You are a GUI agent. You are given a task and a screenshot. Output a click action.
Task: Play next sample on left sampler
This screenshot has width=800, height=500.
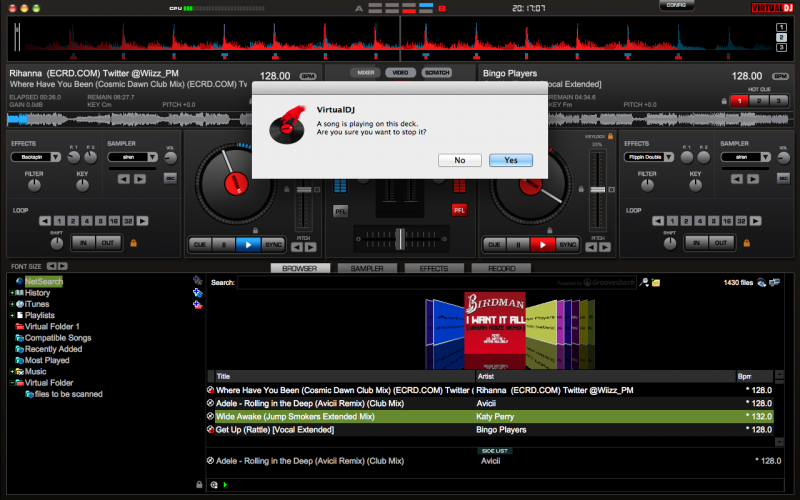[x=140, y=179]
